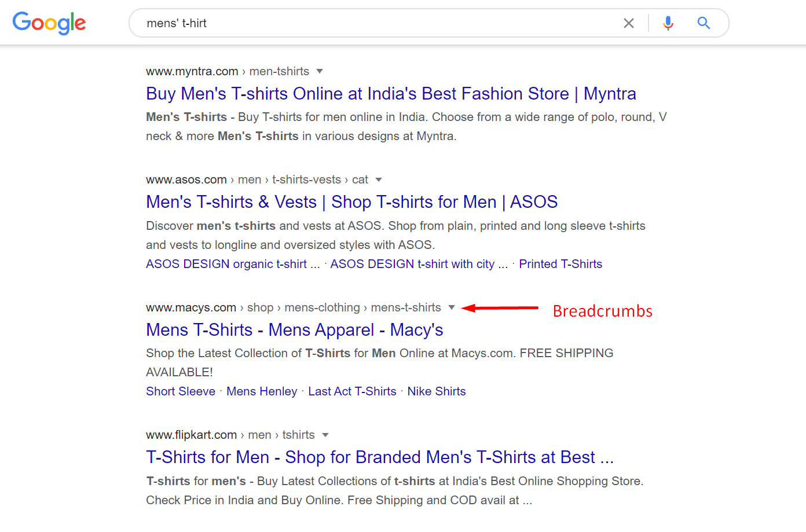Open "Men's T-shirts & Vests" ASOS result
Image resolution: width=806 pixels, height=532 pixels.
(x=351, y=201)
